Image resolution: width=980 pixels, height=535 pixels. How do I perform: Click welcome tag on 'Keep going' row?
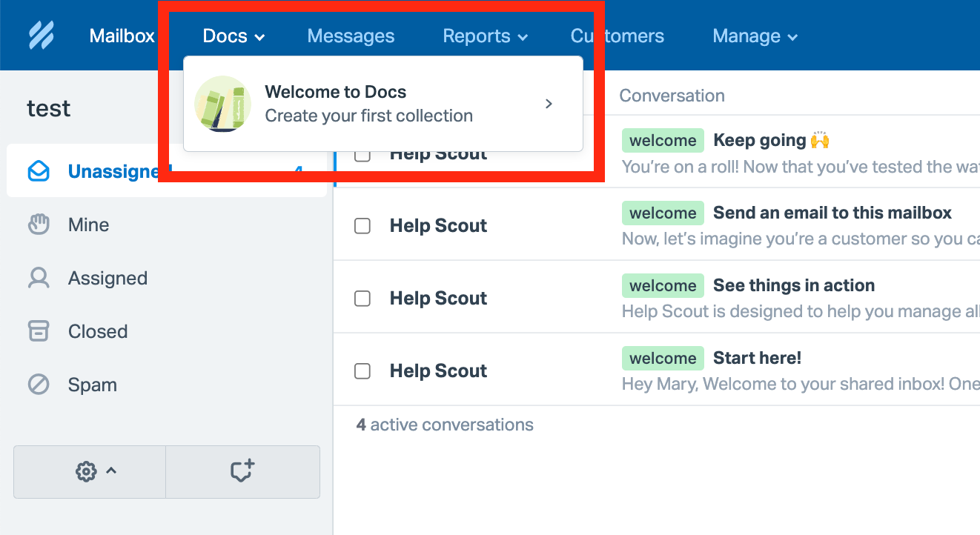663,140
